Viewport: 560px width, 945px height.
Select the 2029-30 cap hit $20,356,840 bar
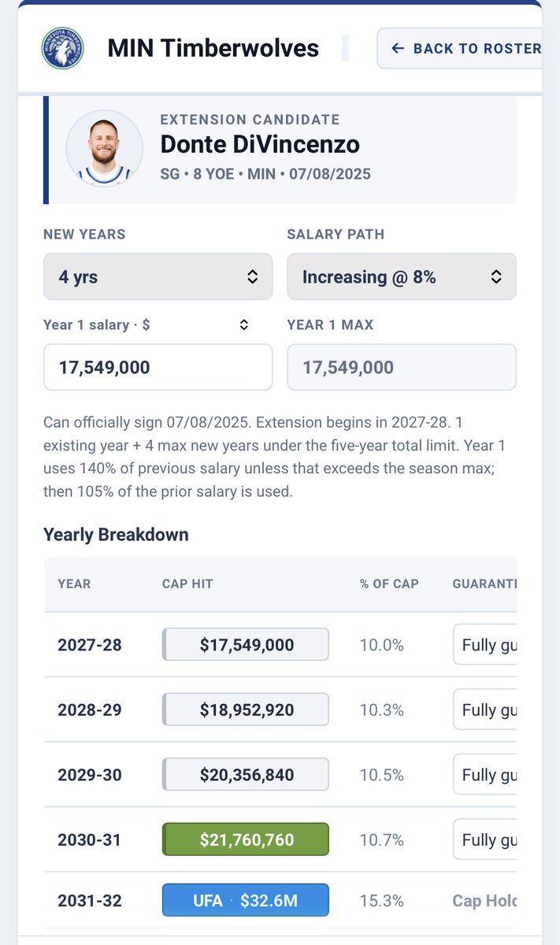pos(246,775)
